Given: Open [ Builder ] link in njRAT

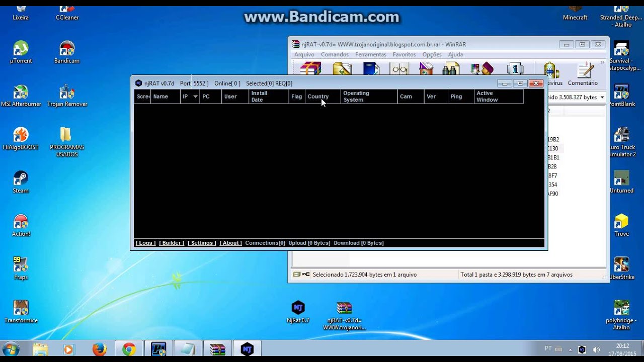Looking at the screenshot, I should tap(172, 243).
